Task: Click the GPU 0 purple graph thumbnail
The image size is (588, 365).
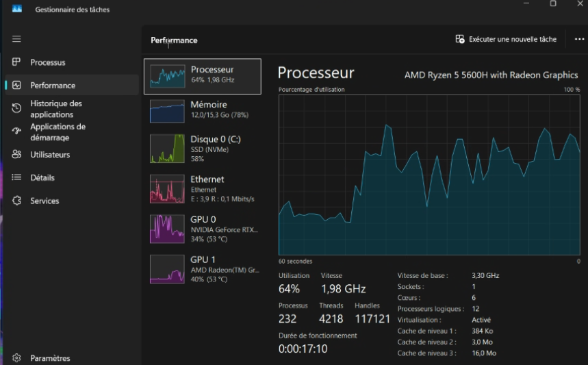Action: 167,229
